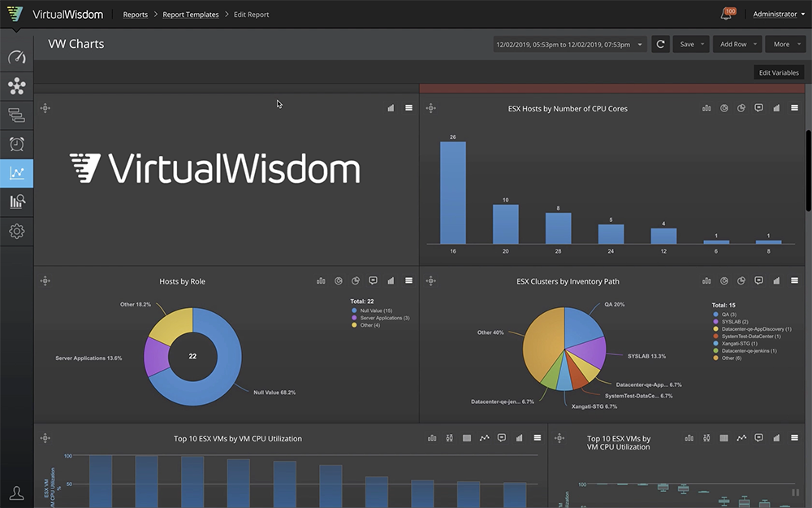Open the Analytics magnifier-bars sidebar icon
Viewport: 812px width, 508px height.
[16, 202]
